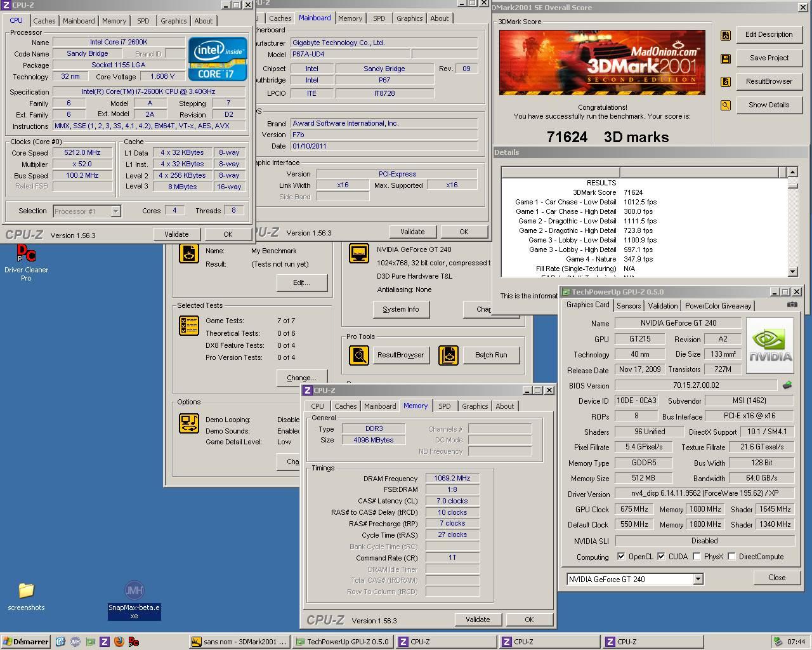Click scroll up arrow in Details list
812x650 pixels.
tap(792, 172)
